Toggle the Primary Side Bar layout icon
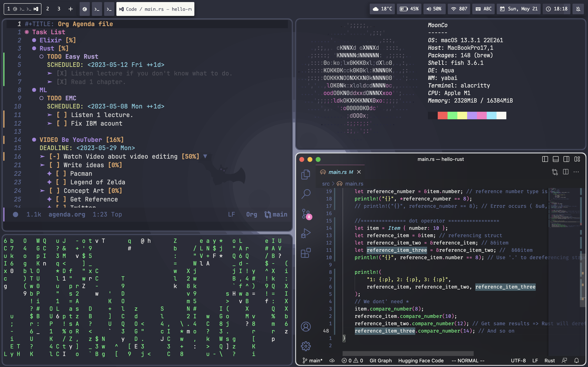This screenshot has height=367, width=588. (x=545, y=159)
